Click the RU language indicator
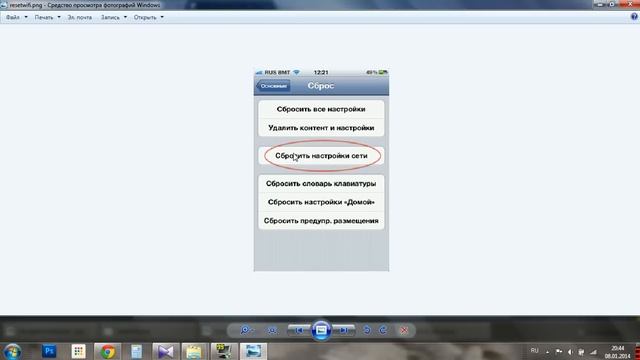 [534, 351]
